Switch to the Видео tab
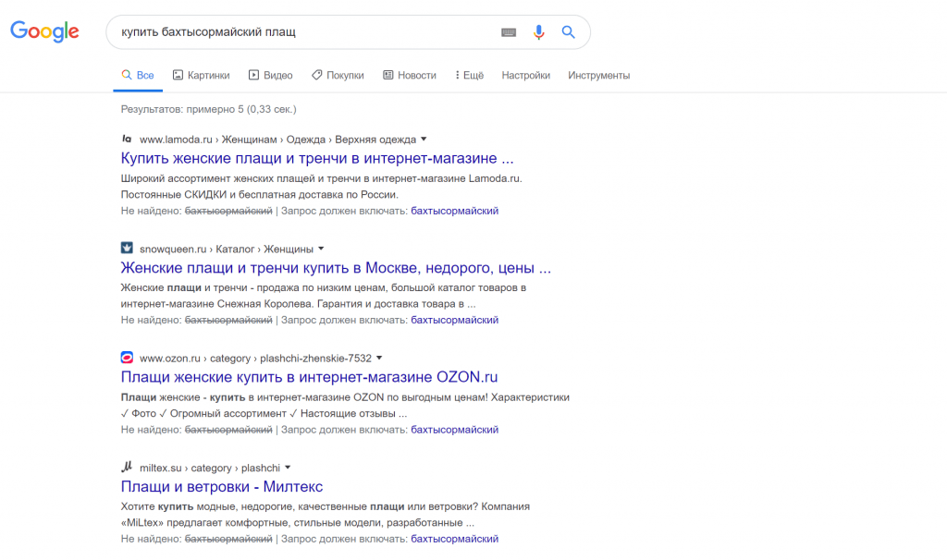 click(271, 75)
